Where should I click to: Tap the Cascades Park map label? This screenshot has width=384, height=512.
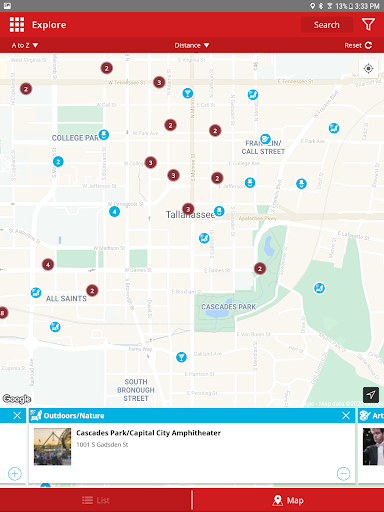pyautogui.click(x=229, y=307)
